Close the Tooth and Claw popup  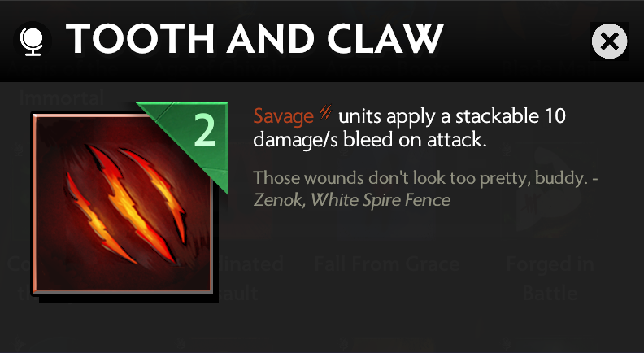[x=610, y=41]
